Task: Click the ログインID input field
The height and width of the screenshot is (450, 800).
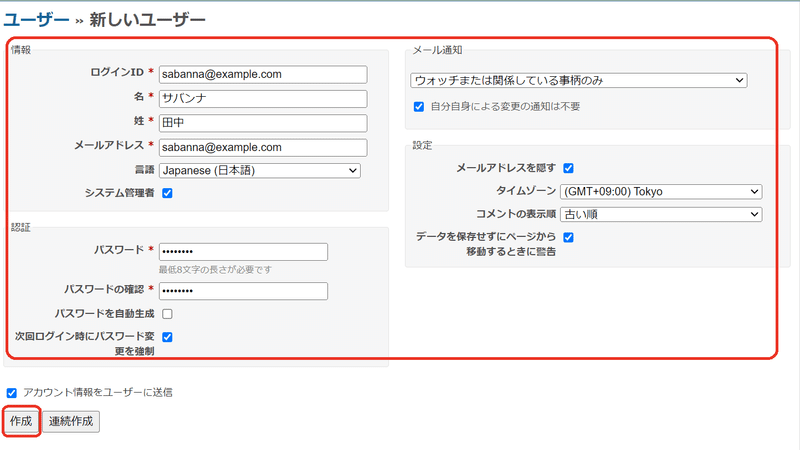Action: (x=263, y=74)
